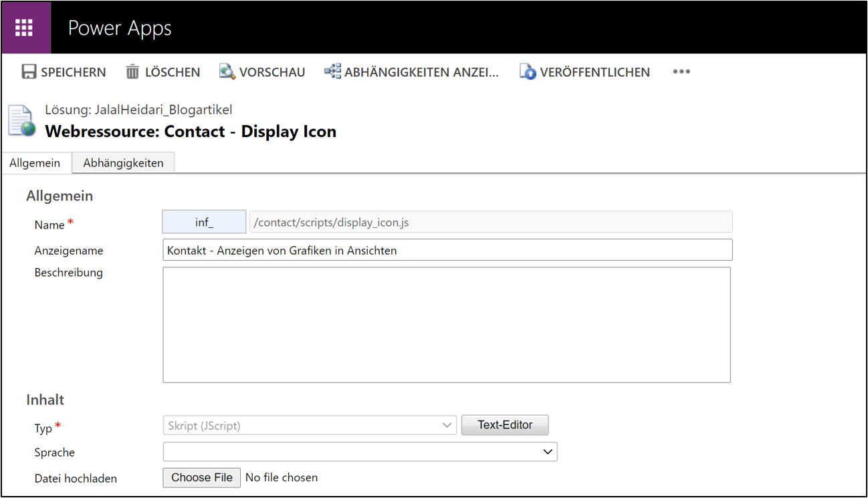Click the Abhängigkeiten anzeigen hierarchy icon

pyautogui.click(x=332, y=71)
